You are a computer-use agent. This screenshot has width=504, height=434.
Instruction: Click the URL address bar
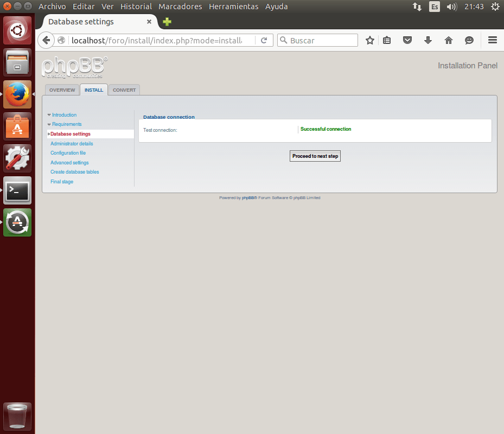click(x=157, y=41)
